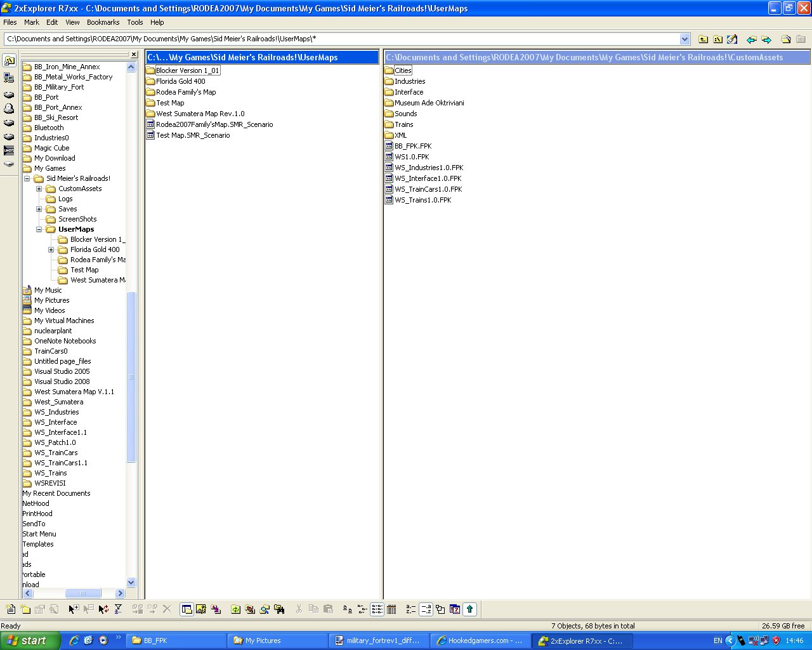Open the filter funnel tool
Viewport: 812px width, 650px height.
click(x=118, y=609)
